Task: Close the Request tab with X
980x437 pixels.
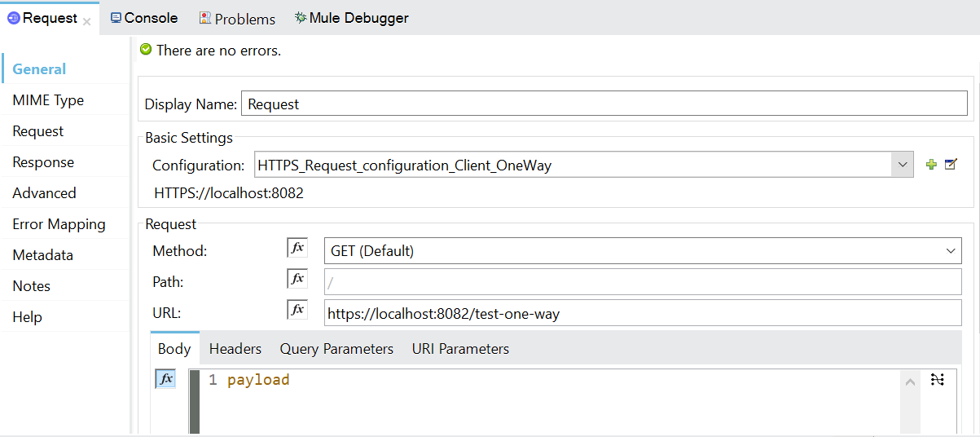Action: click(87, 22)
